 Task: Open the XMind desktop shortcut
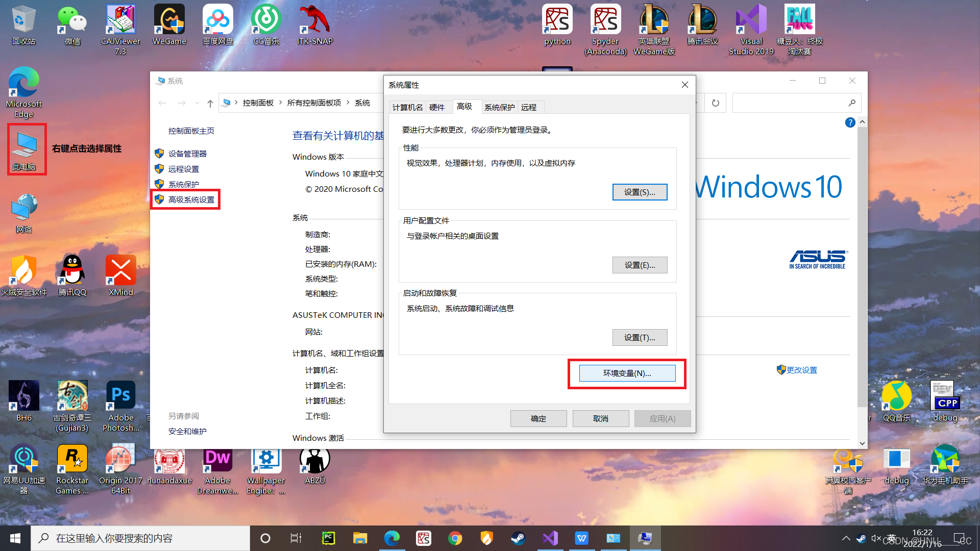120,270
